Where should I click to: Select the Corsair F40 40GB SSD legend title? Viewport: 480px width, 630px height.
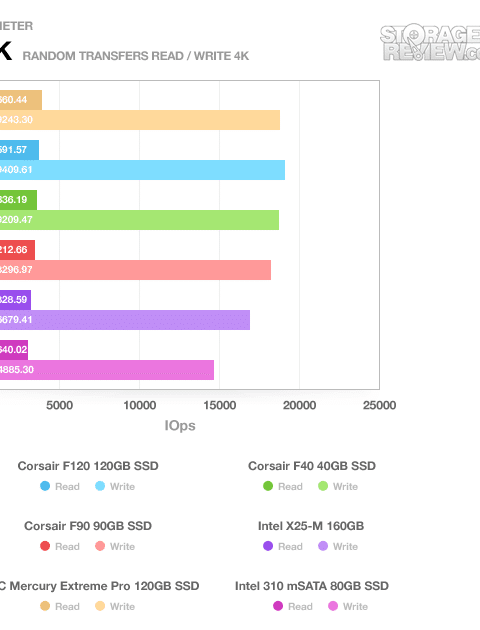312,466
